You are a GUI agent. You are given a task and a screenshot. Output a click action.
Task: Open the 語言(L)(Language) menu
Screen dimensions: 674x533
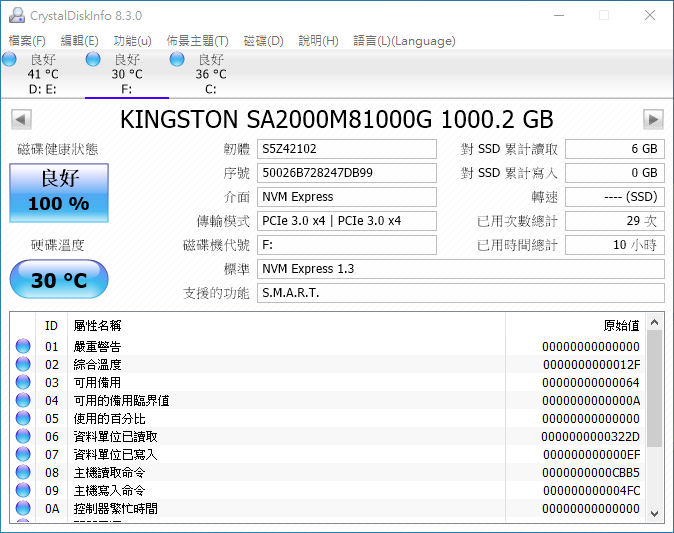pyautogui.click(x=404, y=41)
